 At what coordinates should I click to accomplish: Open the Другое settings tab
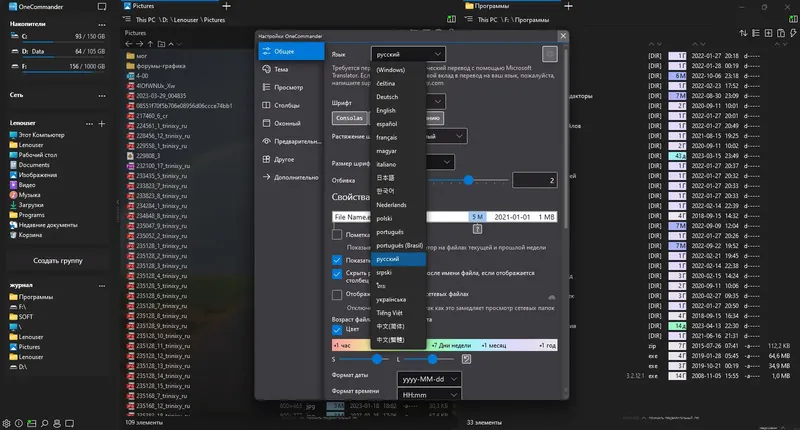click(291, 159)
